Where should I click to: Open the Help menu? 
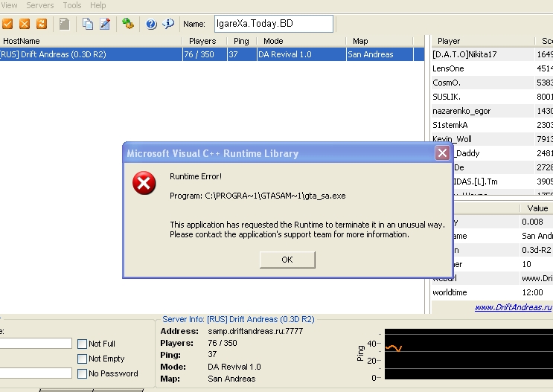(98, 5)
